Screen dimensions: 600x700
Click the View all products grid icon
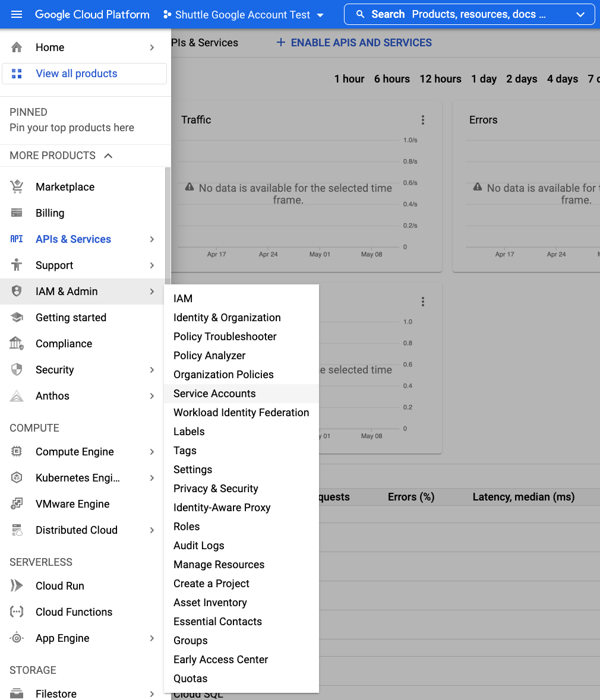click(17, 74)
